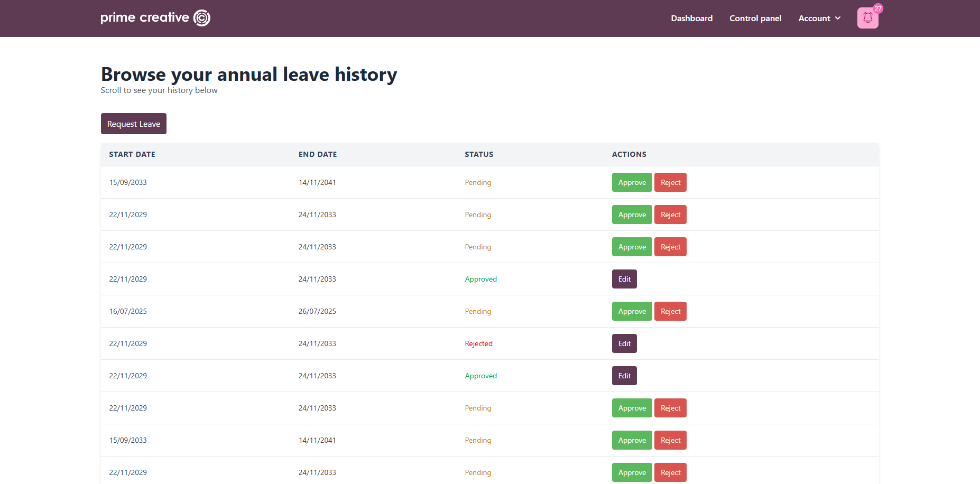The height and width of the screenshot is (484, 980).
Task: Click the prime creative logo
Action: pos(155,18)
